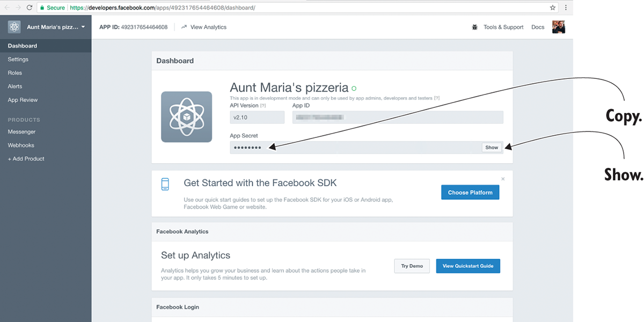Open the Chrome three-dot menu
The width and height of the screenshot is (644, 322).
[x=566, y=8]
